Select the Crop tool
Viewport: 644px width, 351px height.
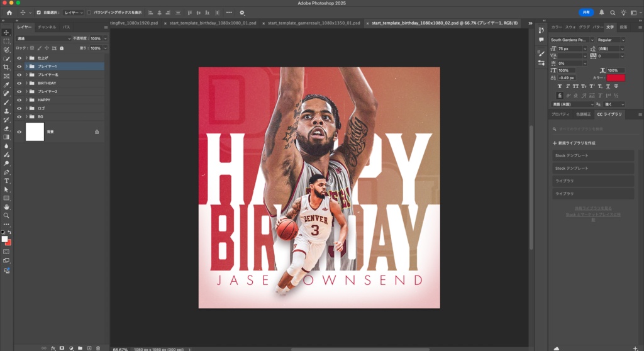point(6,67)
